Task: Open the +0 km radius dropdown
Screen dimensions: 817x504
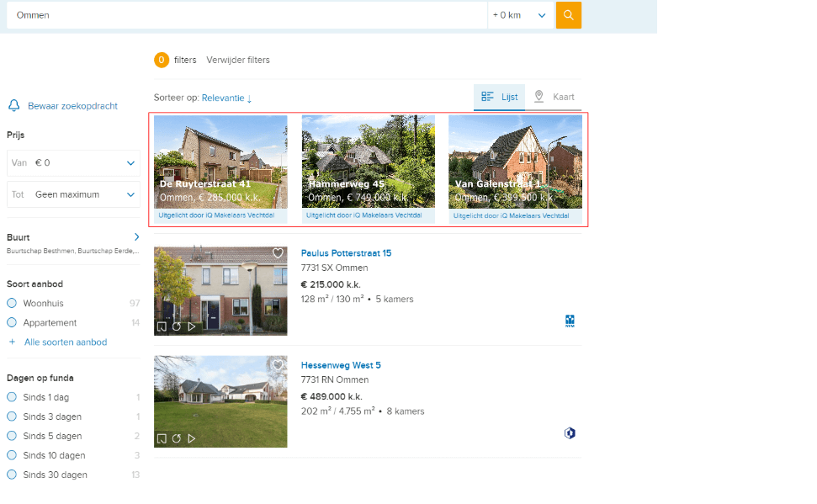Action: point(520,15)
